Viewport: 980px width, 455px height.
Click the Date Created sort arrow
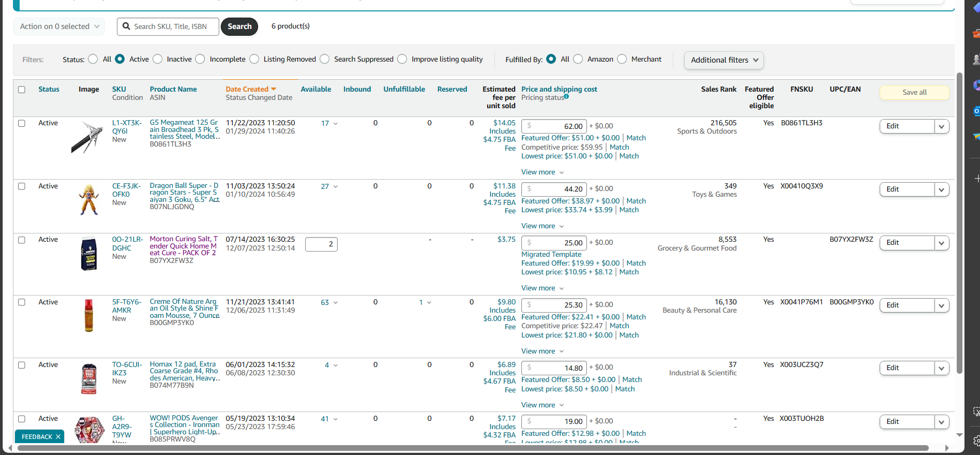click(274, 89)
